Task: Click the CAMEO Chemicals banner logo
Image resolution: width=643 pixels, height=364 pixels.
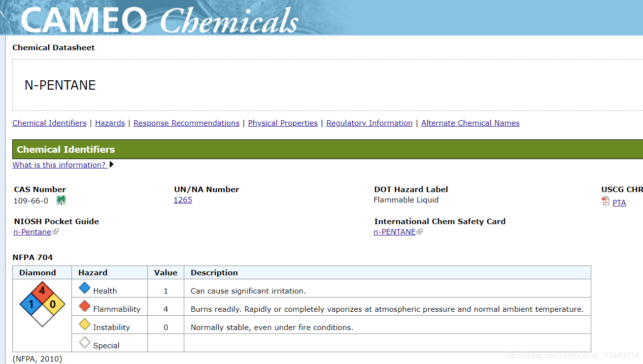Action: [x=160, y=20]
